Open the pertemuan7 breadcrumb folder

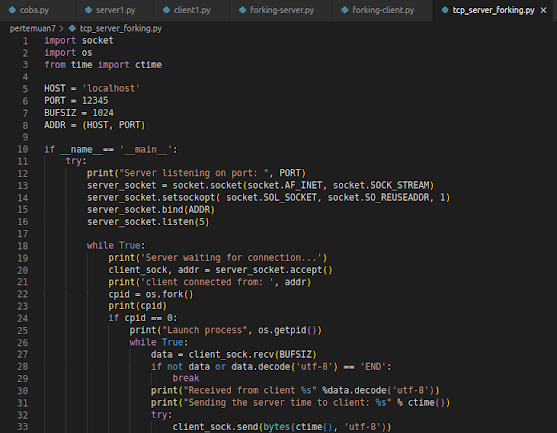(x=33, y=28)
